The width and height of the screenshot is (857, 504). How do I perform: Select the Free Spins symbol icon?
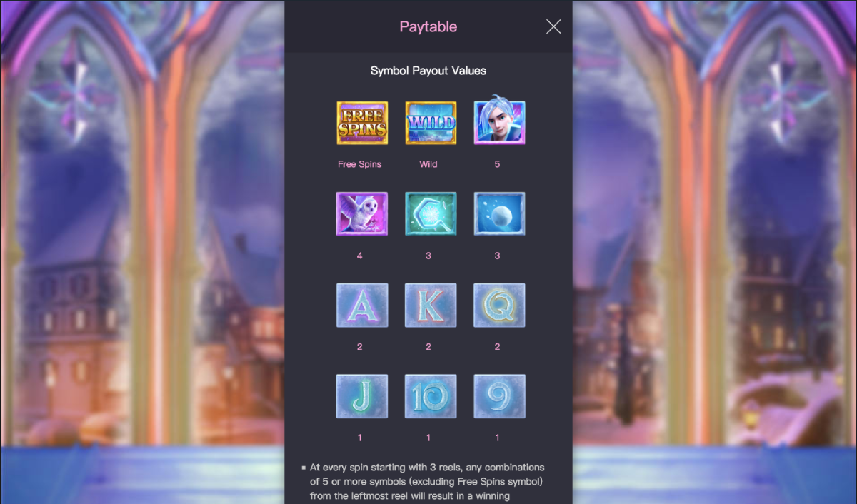point(362,123)
